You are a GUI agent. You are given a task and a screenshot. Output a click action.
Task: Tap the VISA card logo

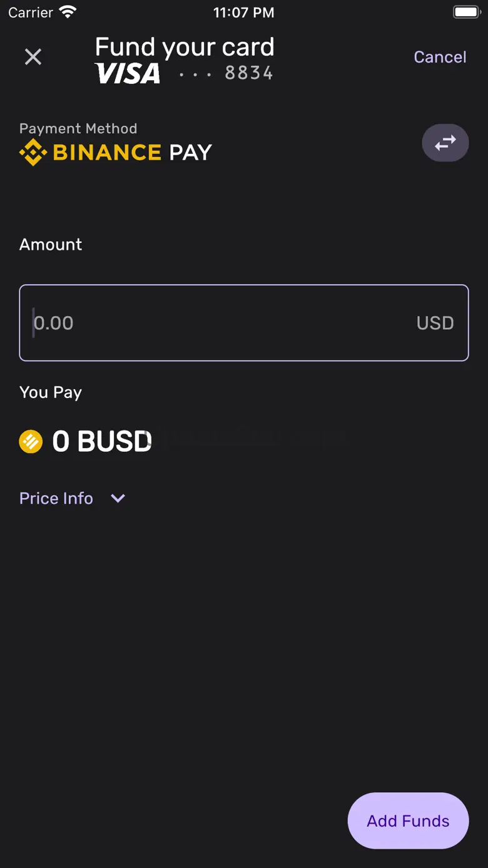(x=128, y=74)
